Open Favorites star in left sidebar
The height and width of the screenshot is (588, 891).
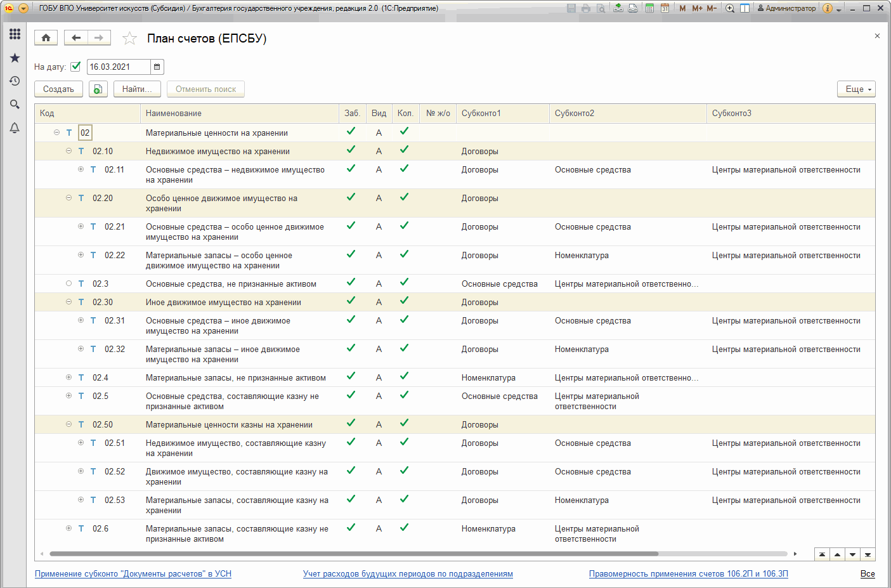[15, 58]
